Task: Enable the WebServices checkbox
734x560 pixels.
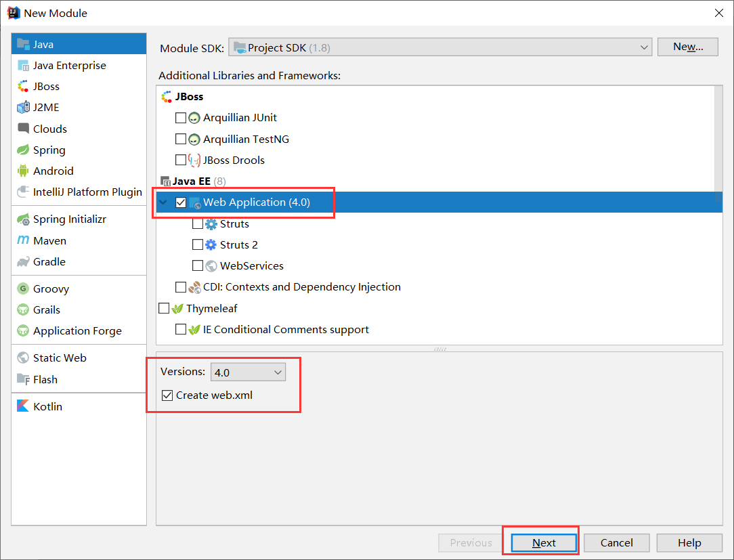Action: (x=198, y=266)
